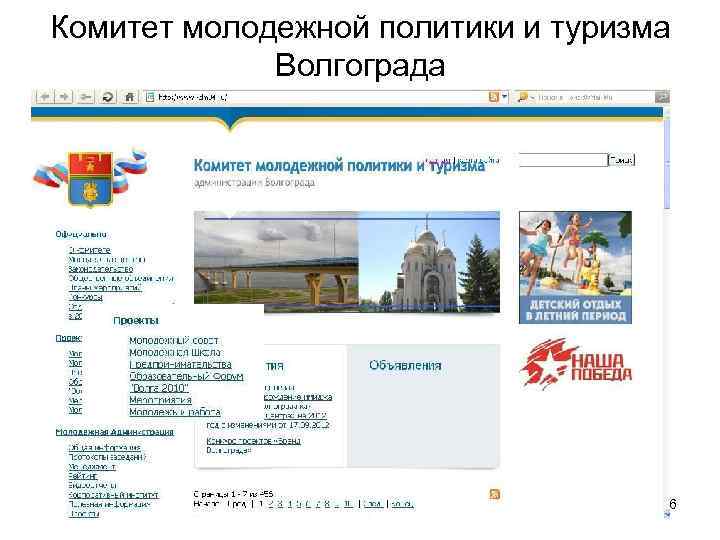Click the bridge and cathedral header image
This screenshot has height=540, width=720.
coord(347,262)
